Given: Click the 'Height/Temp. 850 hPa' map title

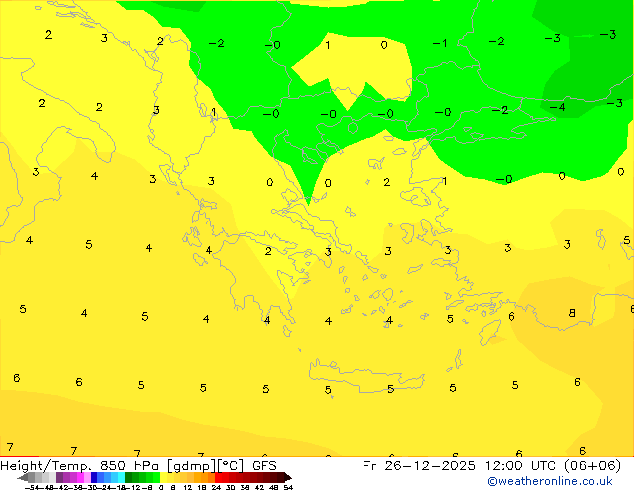Looking at the screenshot, I should [80, 466].
